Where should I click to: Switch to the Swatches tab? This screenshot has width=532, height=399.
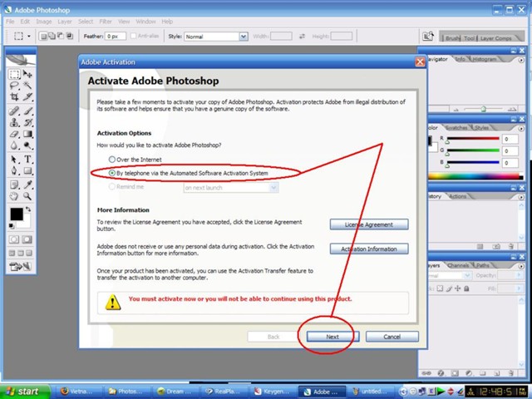tap(456, 127)
